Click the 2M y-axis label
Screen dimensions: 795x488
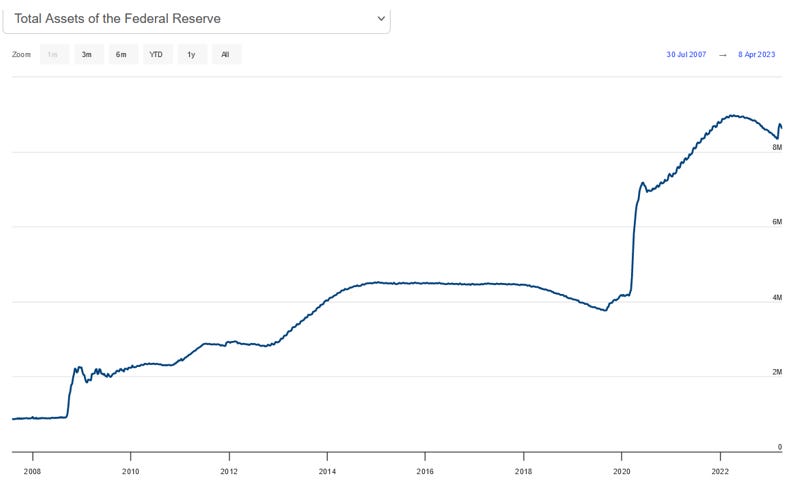pos(777,372)
